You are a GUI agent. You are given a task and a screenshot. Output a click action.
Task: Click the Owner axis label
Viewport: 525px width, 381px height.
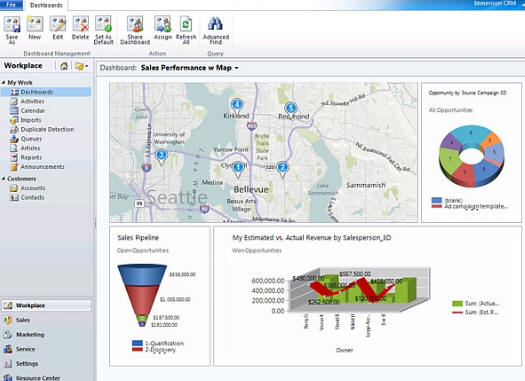[x=345, y=350]
